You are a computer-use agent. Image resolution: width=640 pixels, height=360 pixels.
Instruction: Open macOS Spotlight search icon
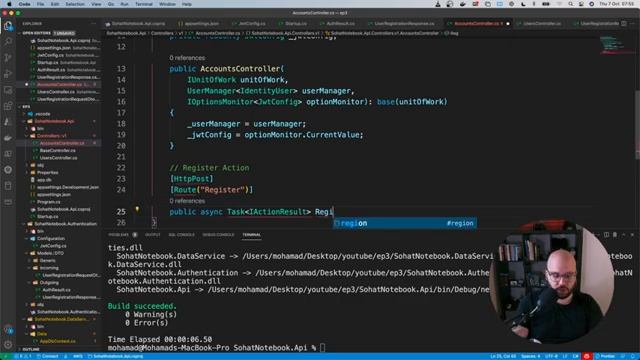click(x=571, y=4)
